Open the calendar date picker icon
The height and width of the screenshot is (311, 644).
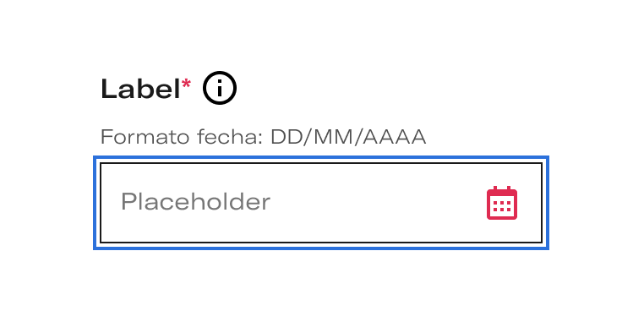[x=502, y=203]
